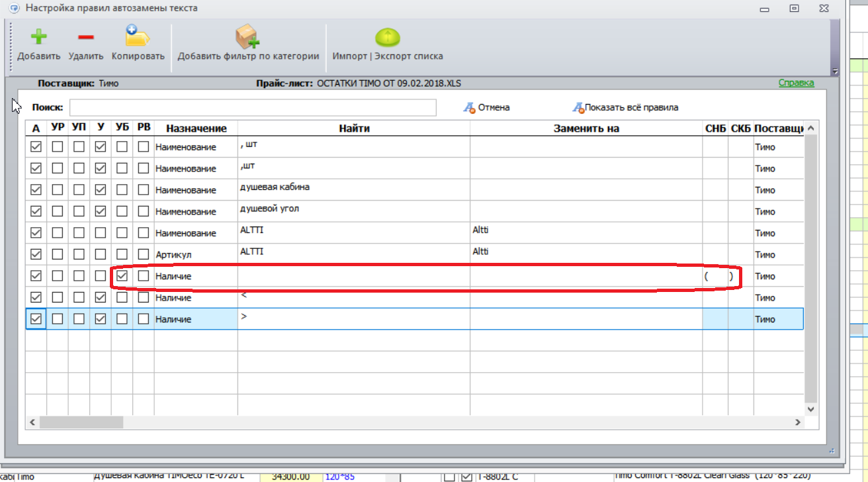Click the Добавить фильтр по категории box icon
Screen dimensions: 868x482
tap(247, 37)
